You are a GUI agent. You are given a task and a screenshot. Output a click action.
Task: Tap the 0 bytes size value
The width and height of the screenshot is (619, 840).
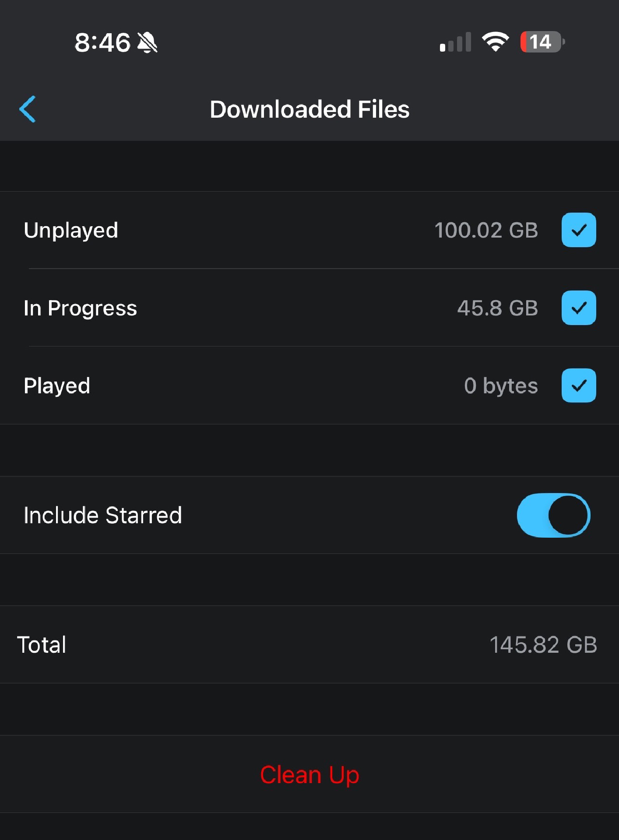pyautogui.click(x=501, y=386)
